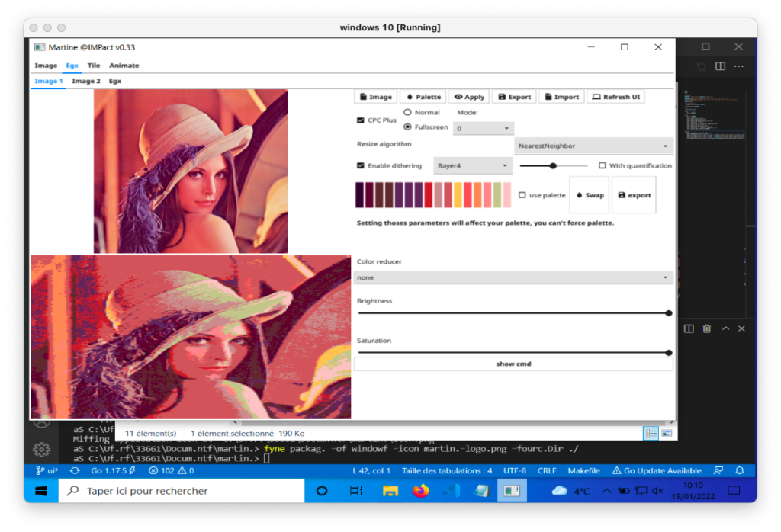Maximize VS Code panel with chevron up
Screen dimensions: 781x532
click(726, 328)
